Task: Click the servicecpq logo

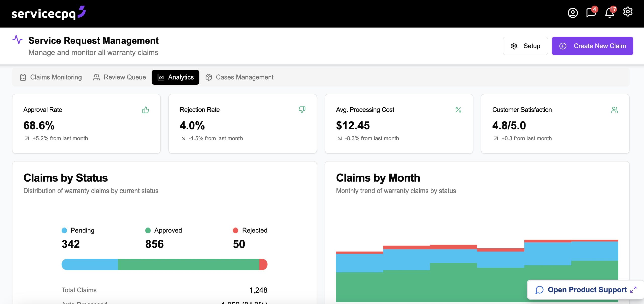Action: point(49,13)
